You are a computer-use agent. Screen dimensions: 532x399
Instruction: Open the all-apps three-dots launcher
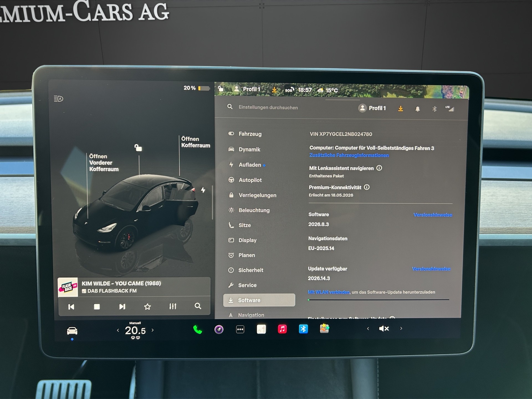click(240, 329)
